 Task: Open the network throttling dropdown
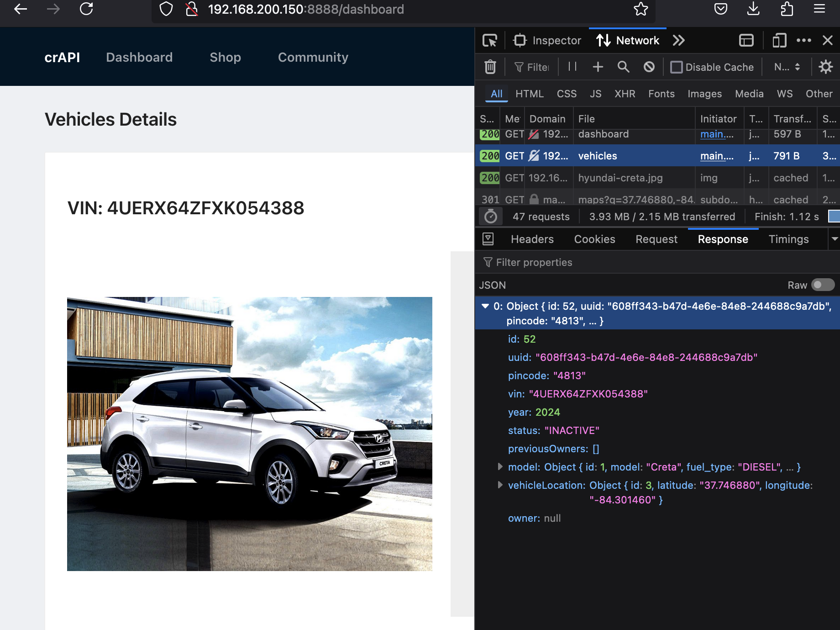click(x=787, y=67)
